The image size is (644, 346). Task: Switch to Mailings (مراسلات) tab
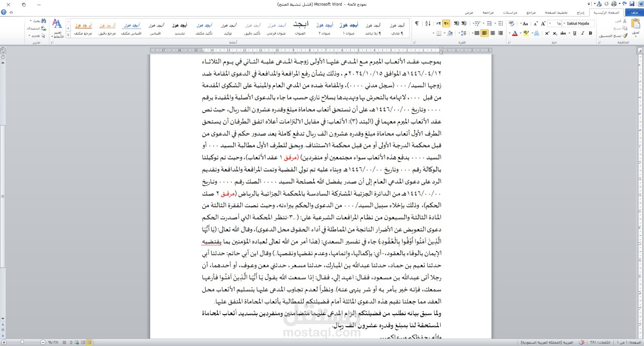tap(510, 12)
